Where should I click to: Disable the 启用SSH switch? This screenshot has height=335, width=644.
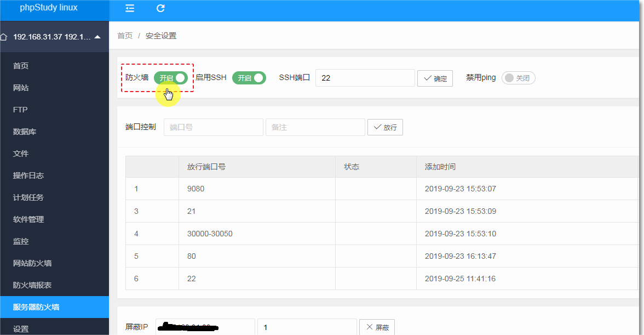pyautogui.click(x=249, y=77)
